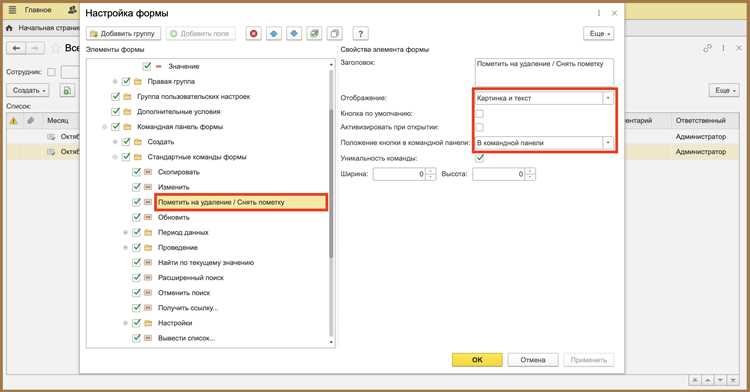Click the Отмена button

click(x=533, y=360)
